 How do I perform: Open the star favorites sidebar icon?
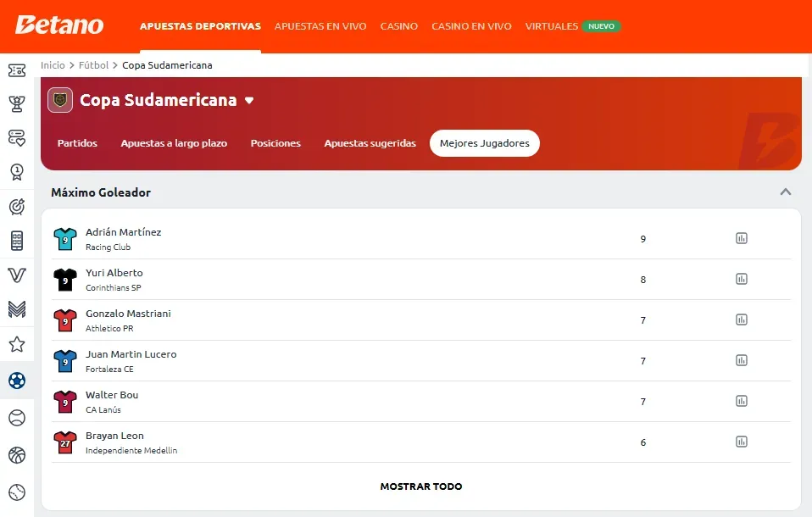(x=17, y=344)
